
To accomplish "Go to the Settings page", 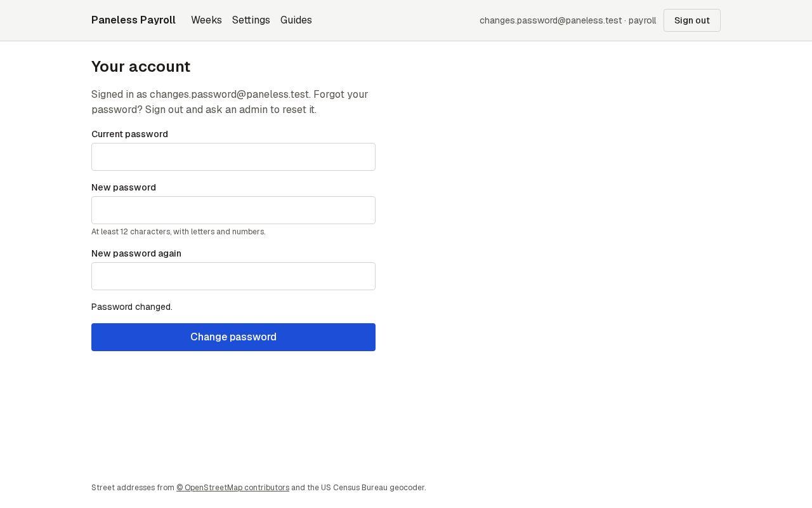I will (x=251, y=20).
